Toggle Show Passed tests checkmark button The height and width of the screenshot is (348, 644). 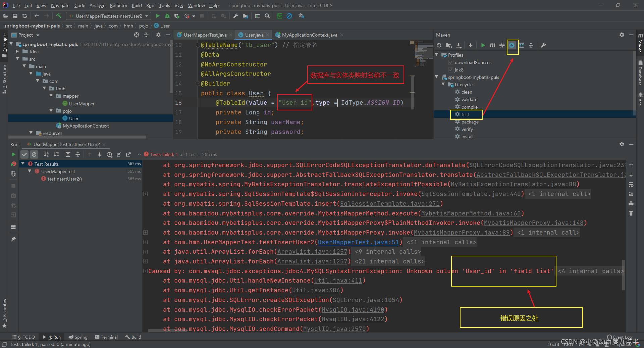(24, 154)
